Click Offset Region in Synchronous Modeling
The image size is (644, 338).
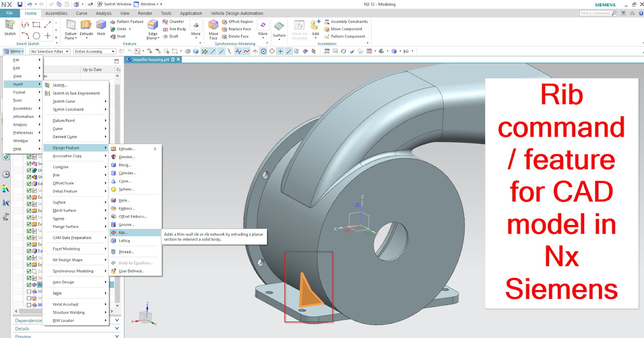[237, 22]
